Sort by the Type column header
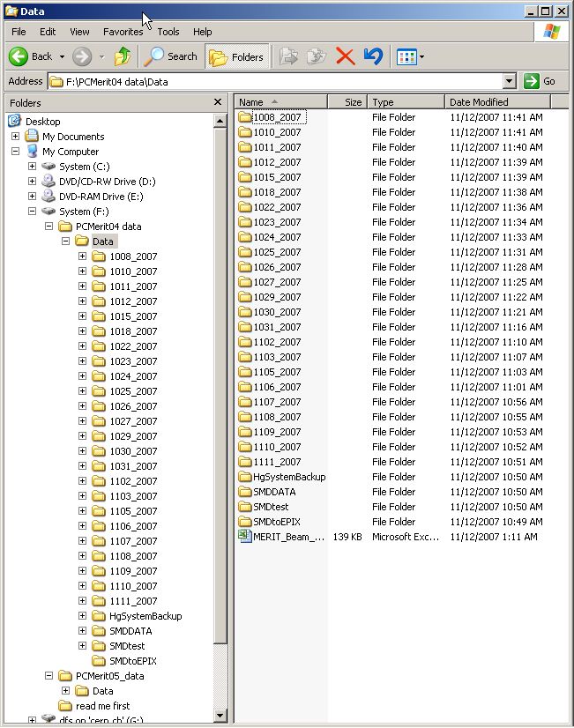This screenshot has height=728, width=574. click(x=406, y=102)
